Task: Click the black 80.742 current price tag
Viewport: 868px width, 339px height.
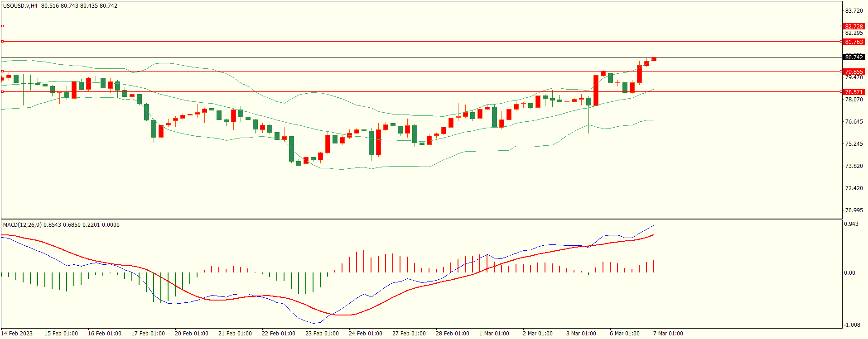Action: coord(854,57)
